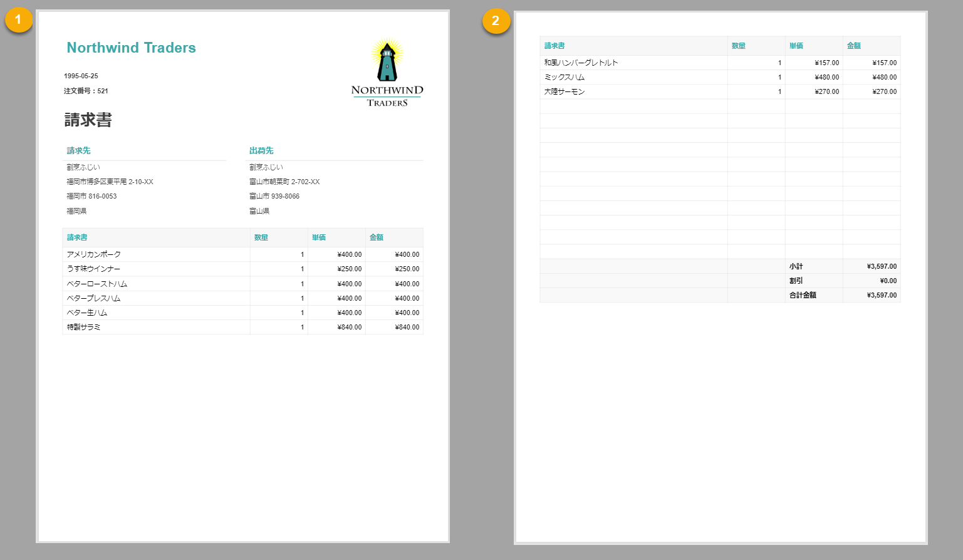Screen dimensions: 963x560
Task: Select the 出荷先 section label
Action: point(261,150)
